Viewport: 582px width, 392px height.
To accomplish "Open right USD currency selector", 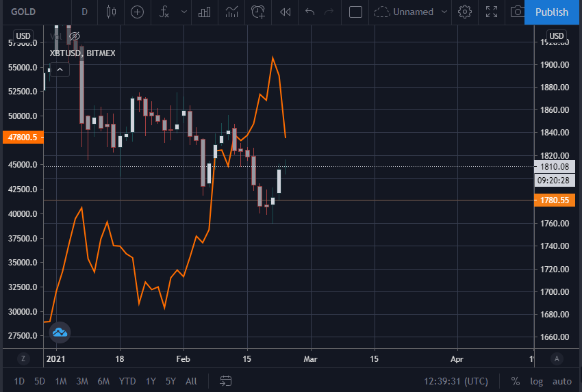I will (557, 36).
